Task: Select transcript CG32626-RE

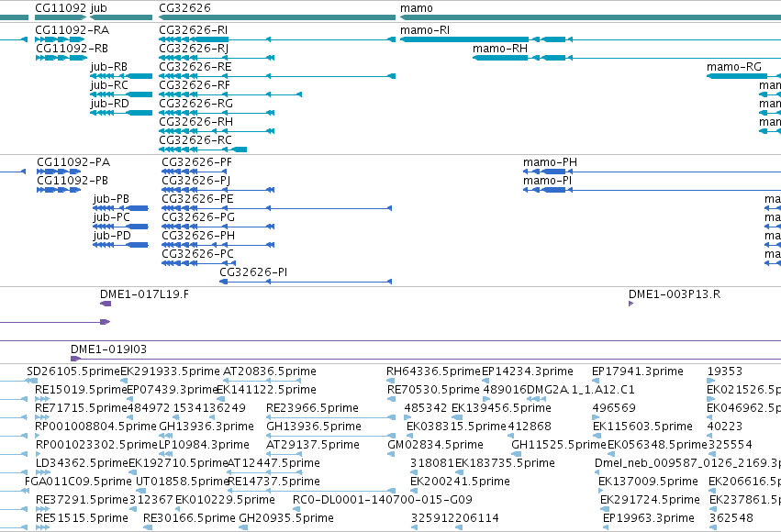Action: (x=195, y=67)
